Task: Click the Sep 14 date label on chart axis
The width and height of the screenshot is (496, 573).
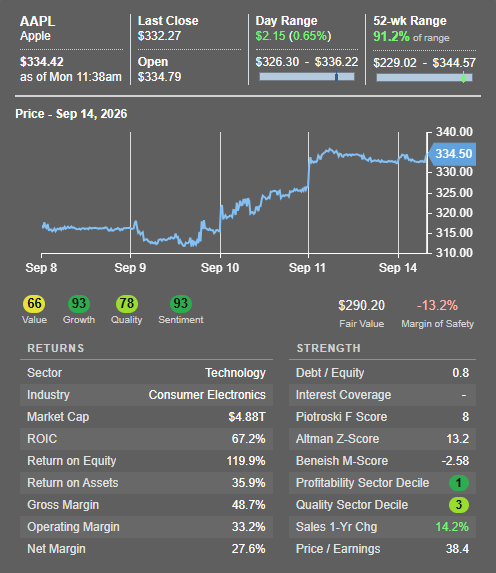Action: 398,268
